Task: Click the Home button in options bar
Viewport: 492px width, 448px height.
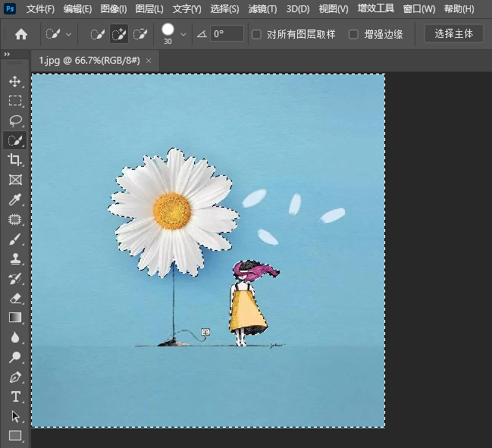Action: point(21,34)
